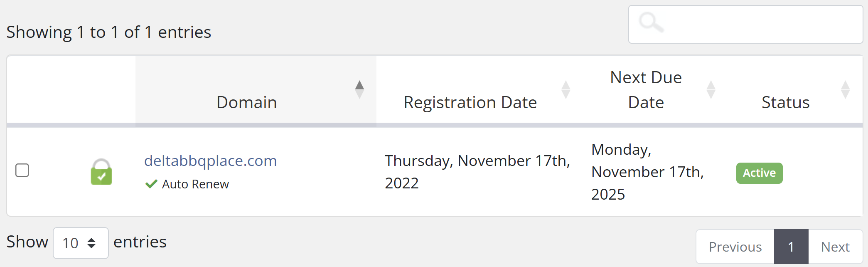Select the deltabbqplace.com row checkbox

[22, 170]
